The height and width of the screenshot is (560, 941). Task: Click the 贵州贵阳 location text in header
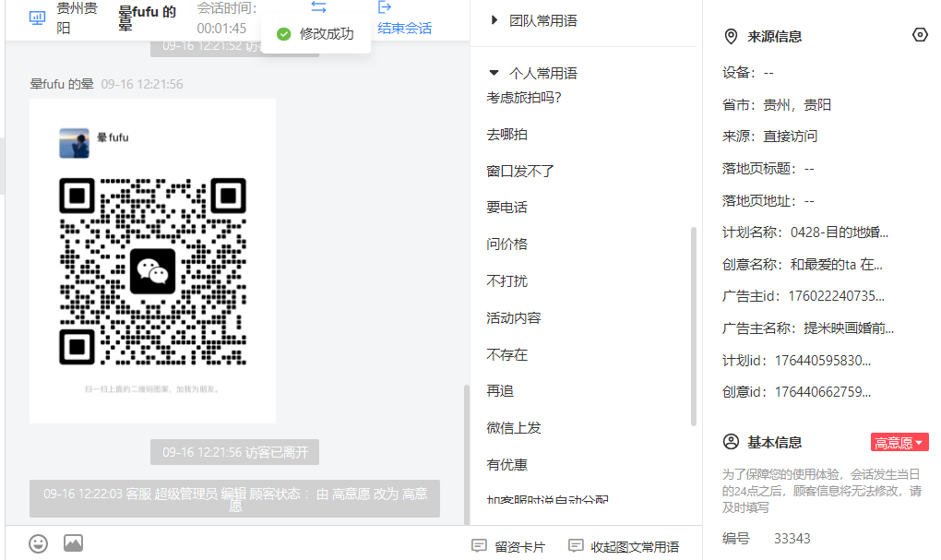[77, 18]
